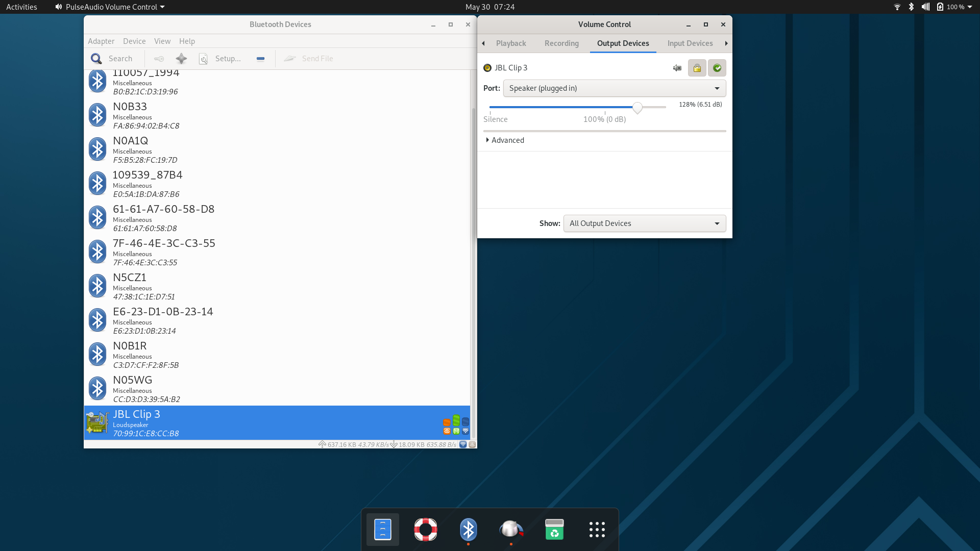This screenshot has height=551, width=980.
Task: Click Bluetooth icon beside N0B33 device
Action: tap(97, 115)
